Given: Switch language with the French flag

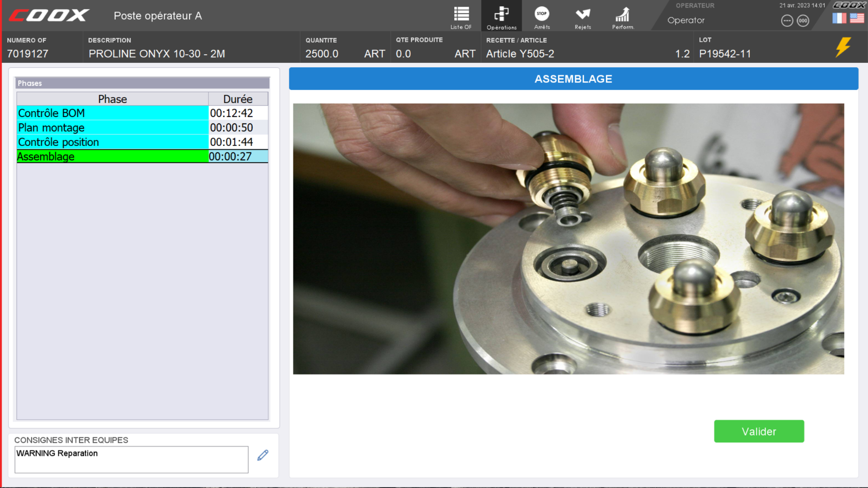Looking at the screenshot, I should coord(839,18).
